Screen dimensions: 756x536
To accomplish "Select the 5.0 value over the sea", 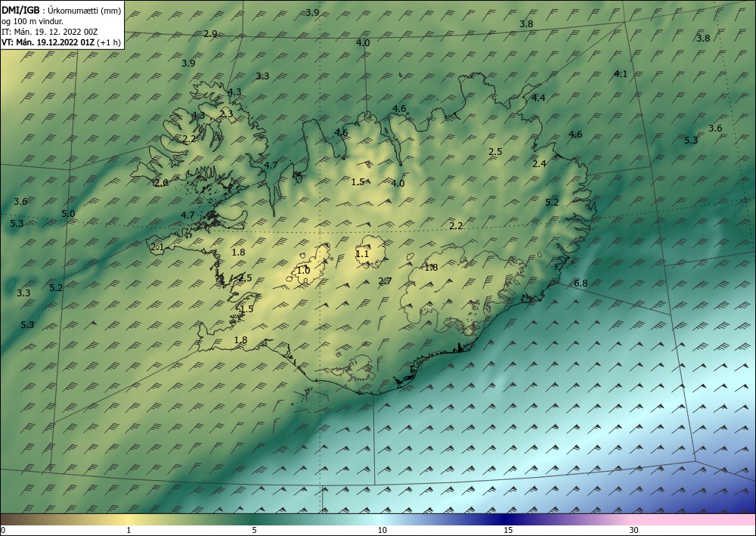I will (69, 213).
